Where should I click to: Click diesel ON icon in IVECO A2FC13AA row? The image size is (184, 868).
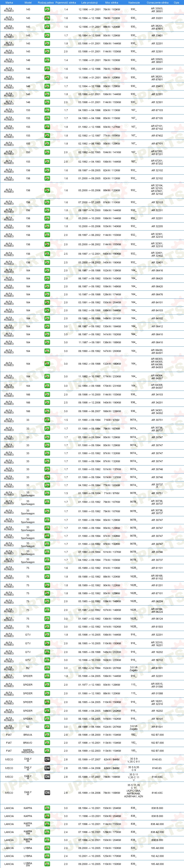point(47,793)
